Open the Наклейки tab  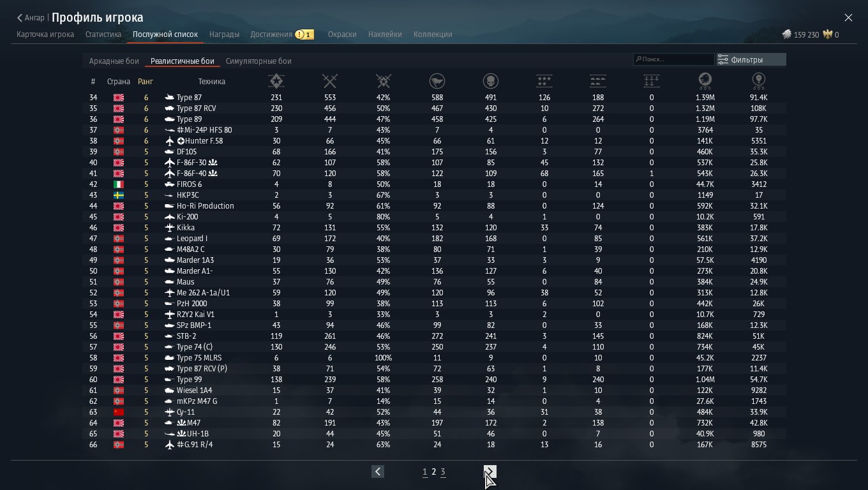385,34
